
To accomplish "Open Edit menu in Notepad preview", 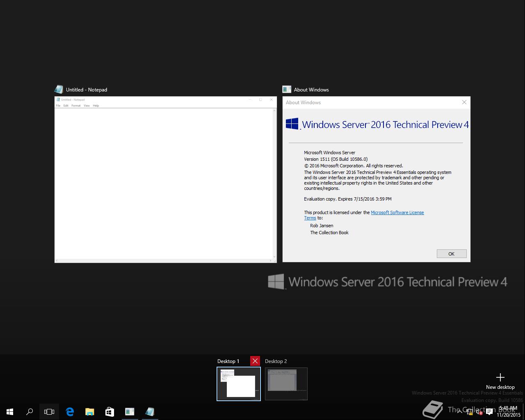I will (66, 105).
